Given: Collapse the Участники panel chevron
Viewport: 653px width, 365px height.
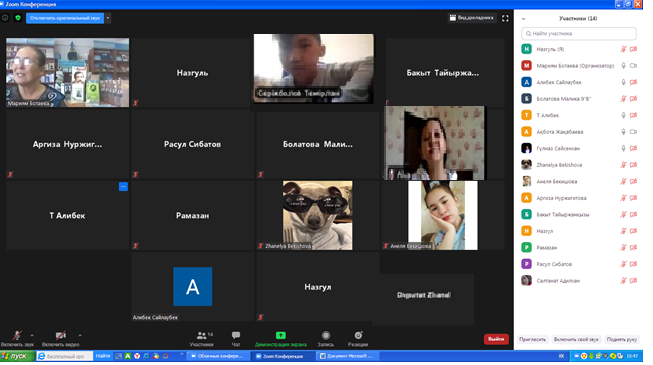Looking at the screenshot, I should coord(523,19).
